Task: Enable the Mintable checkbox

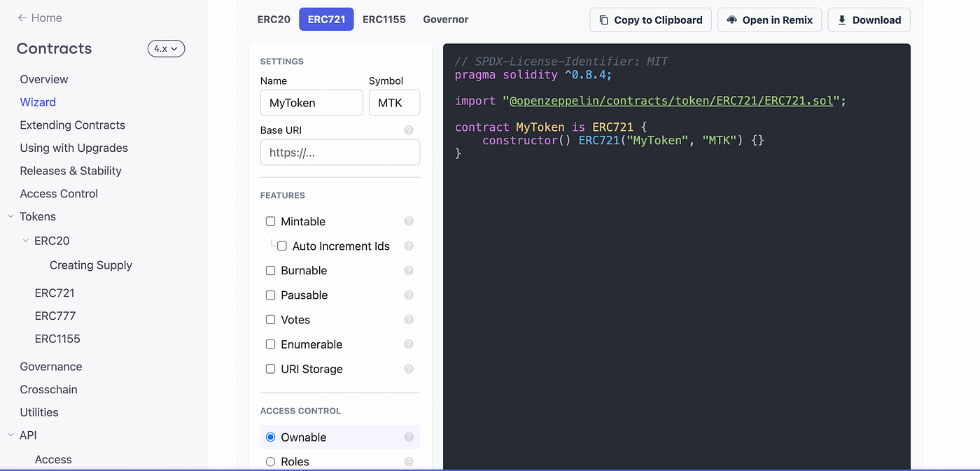Action: [x=270, y=221]
